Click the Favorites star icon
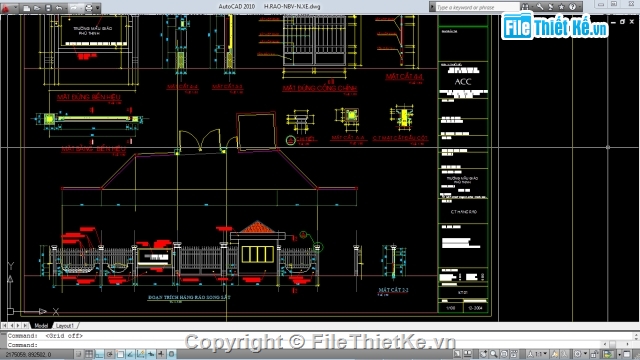 (561, 7)
